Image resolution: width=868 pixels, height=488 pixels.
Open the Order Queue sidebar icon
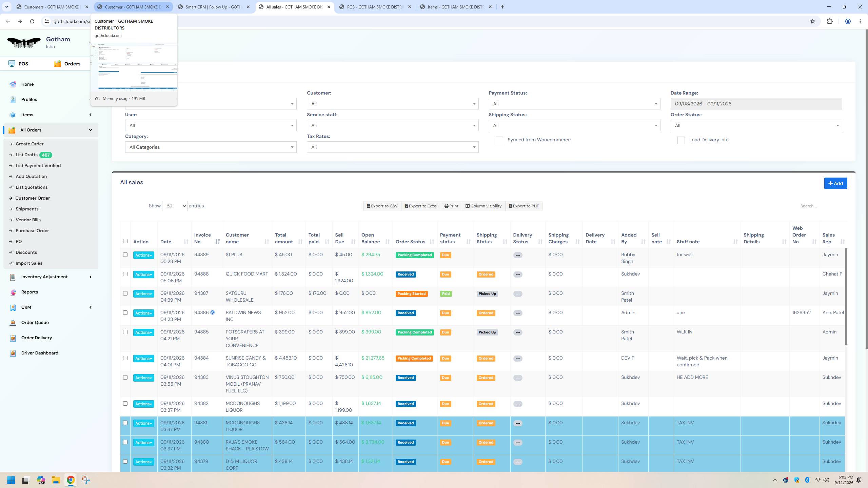click(13, 323)
